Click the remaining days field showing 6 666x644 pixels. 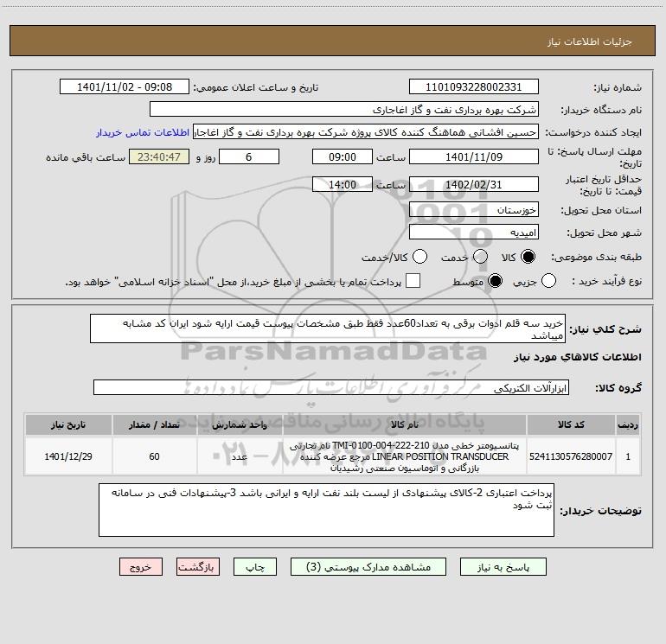tap(249, 156)
